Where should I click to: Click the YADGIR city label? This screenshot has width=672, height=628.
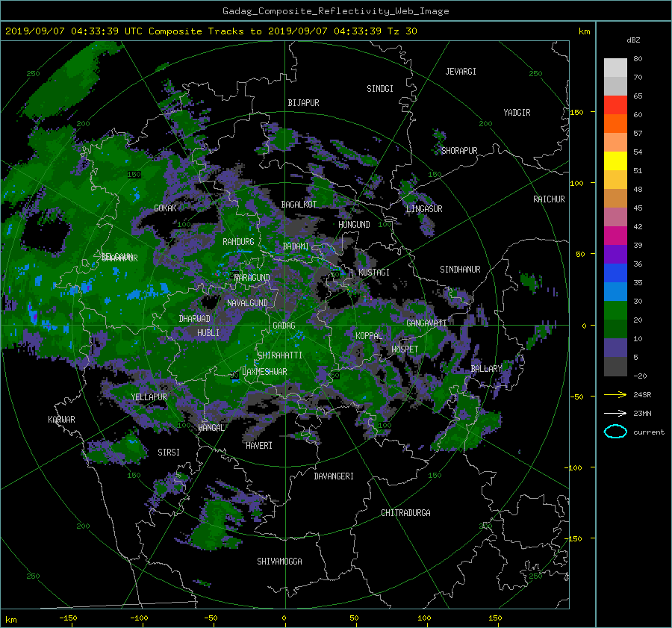517,113
